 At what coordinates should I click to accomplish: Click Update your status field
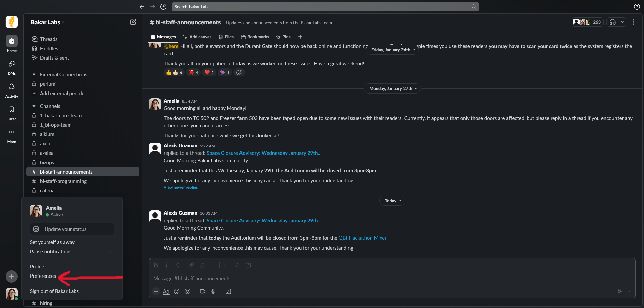coord(72,229)
